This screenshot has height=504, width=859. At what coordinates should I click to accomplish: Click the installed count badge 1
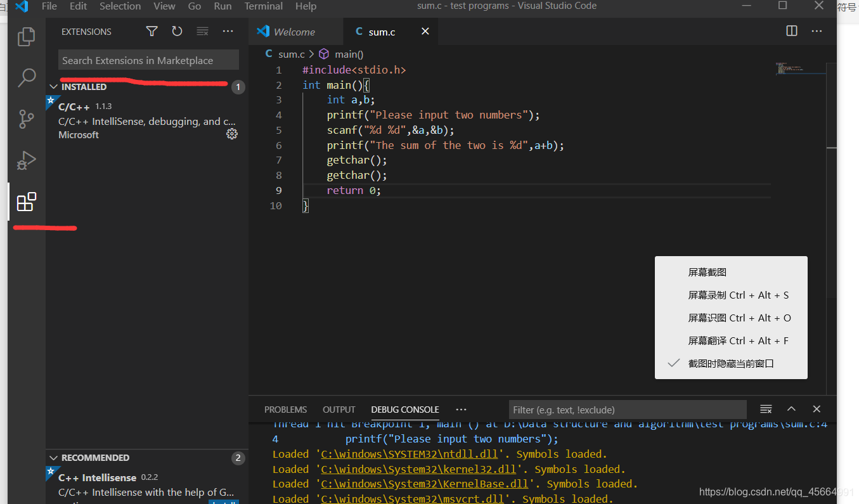[x=238, y=87]
